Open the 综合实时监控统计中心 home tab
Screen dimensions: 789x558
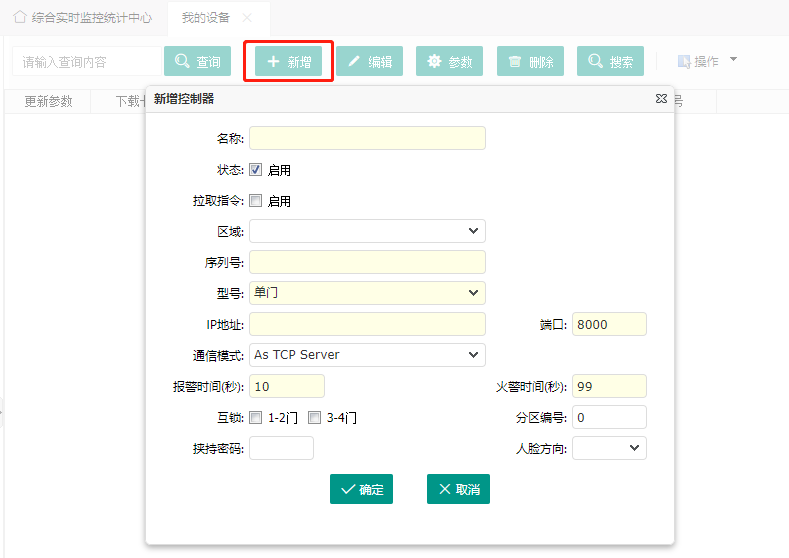83,18
